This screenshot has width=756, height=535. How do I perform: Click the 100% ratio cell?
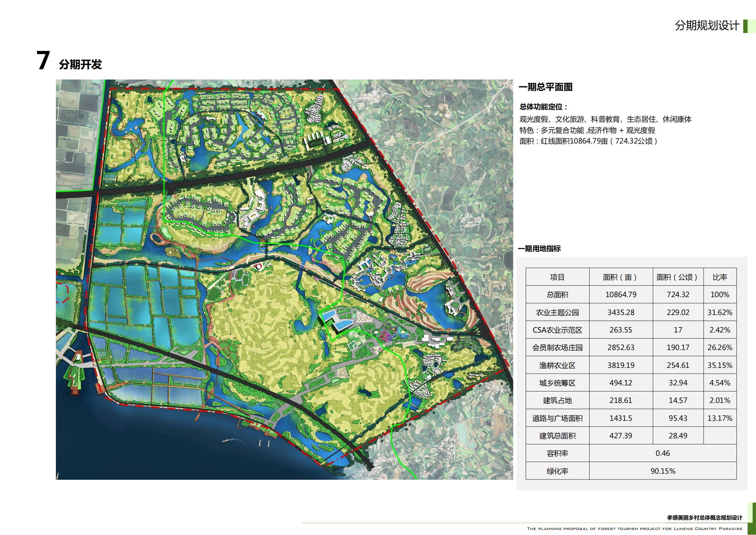click(720, 295)
